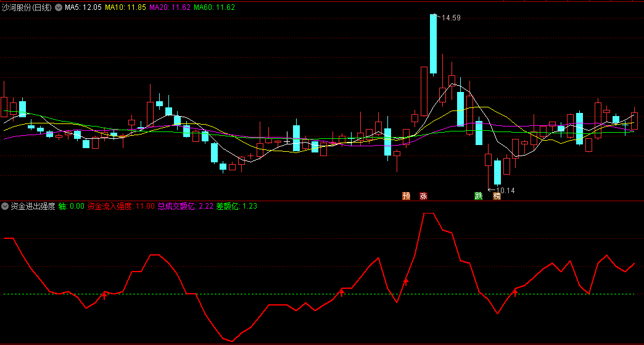Select the 总成交额亿: 2.22 value
Image resolution: width=644 pixels, height=345 pixels.
185,206
